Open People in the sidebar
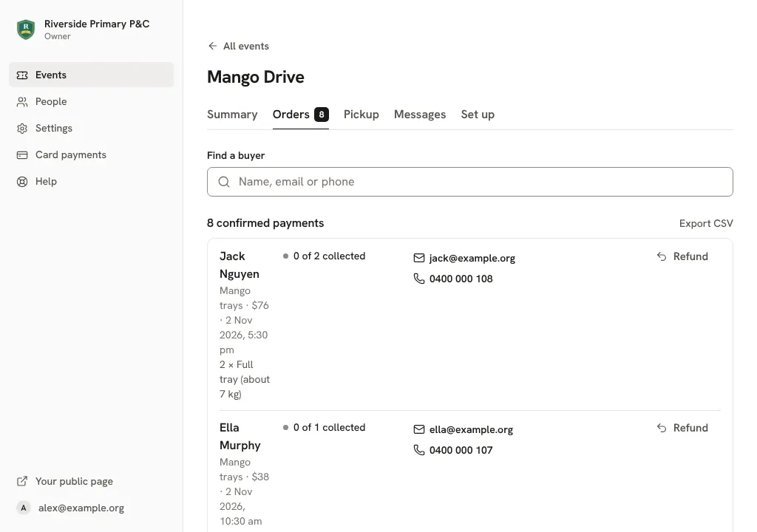The image size is (757, 532). click(91, 101)
